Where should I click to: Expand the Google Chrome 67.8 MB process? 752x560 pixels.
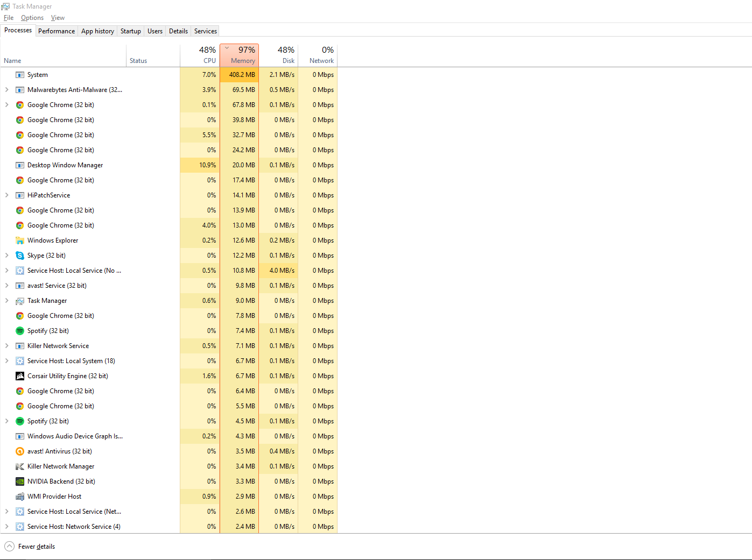(x=6, y=105)
